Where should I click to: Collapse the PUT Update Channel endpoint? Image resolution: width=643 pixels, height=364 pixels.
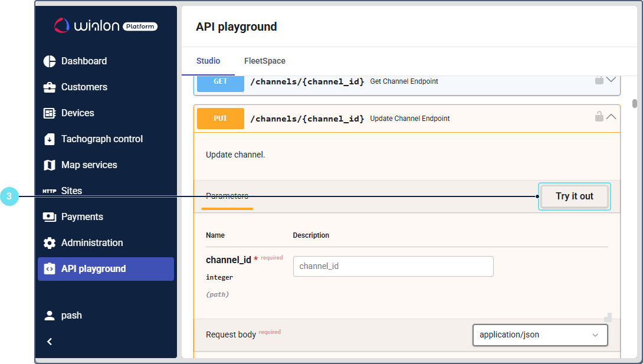coord(611,117)
